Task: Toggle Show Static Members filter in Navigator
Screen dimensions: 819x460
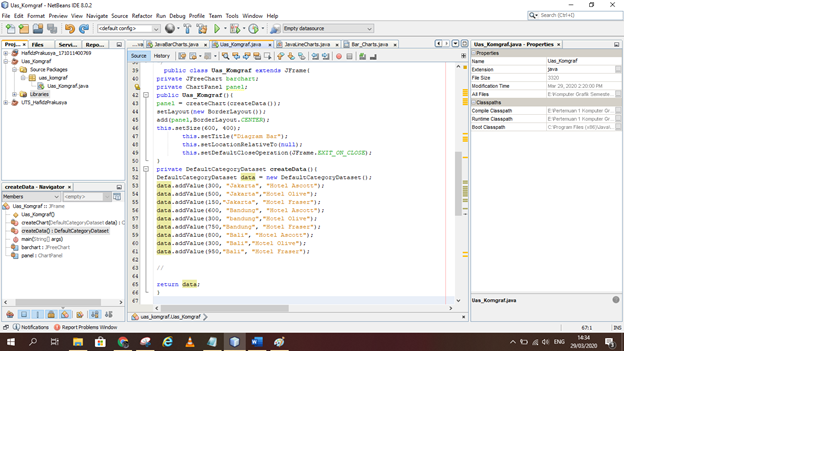Action: click(38, 314)
